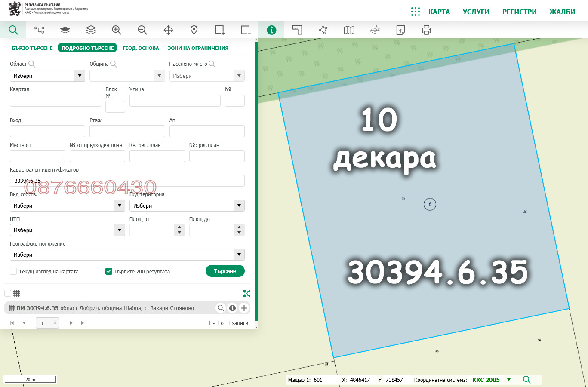
Task: Enable Текущ изглед на картата
Action: tap(13, 271)
